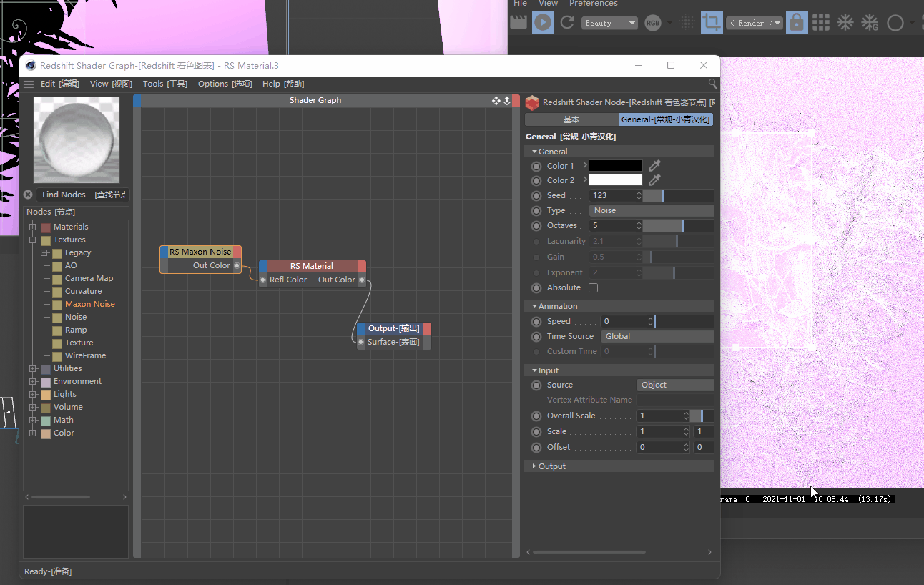This screenshot has height=585, width=924.
Task: Click the Octaves slider bar
Action: pos(678,225)
